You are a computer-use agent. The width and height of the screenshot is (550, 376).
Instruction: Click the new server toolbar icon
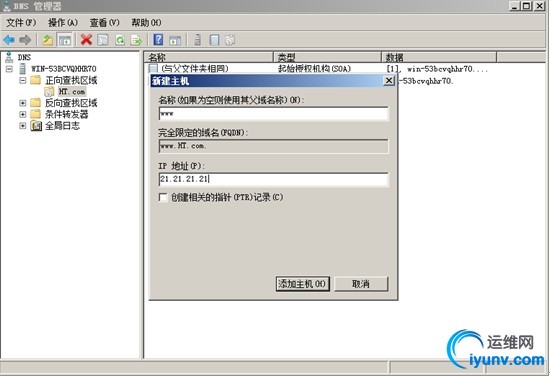pyautogui.click(x=197, y=40)
